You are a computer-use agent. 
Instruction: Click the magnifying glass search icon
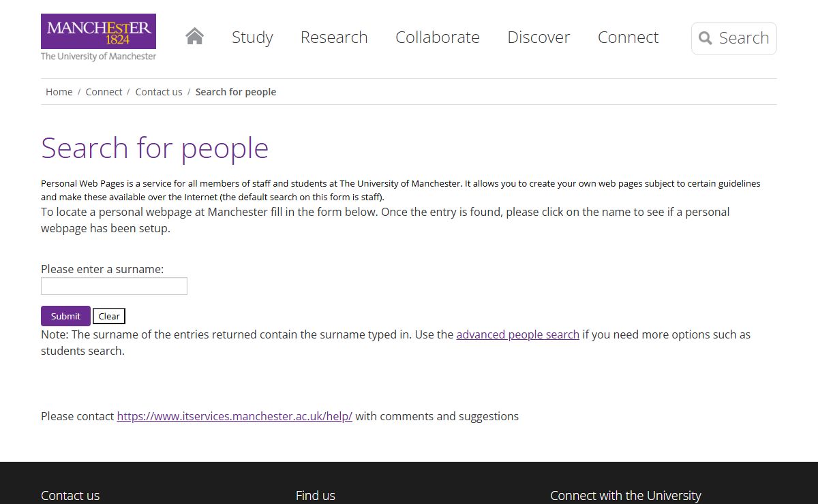tap(706, 38)
